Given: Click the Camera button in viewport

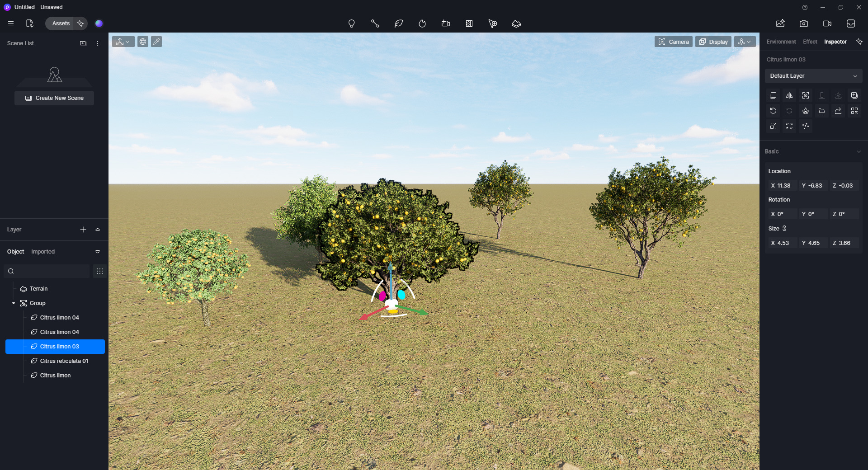Looking at the screenshot, I should point(673,42).
